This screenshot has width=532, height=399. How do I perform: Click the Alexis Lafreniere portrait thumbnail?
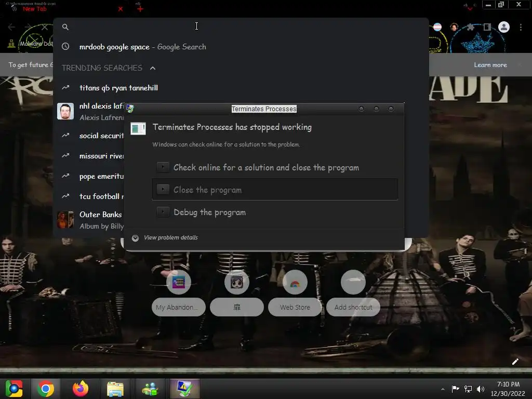[65, 111]
